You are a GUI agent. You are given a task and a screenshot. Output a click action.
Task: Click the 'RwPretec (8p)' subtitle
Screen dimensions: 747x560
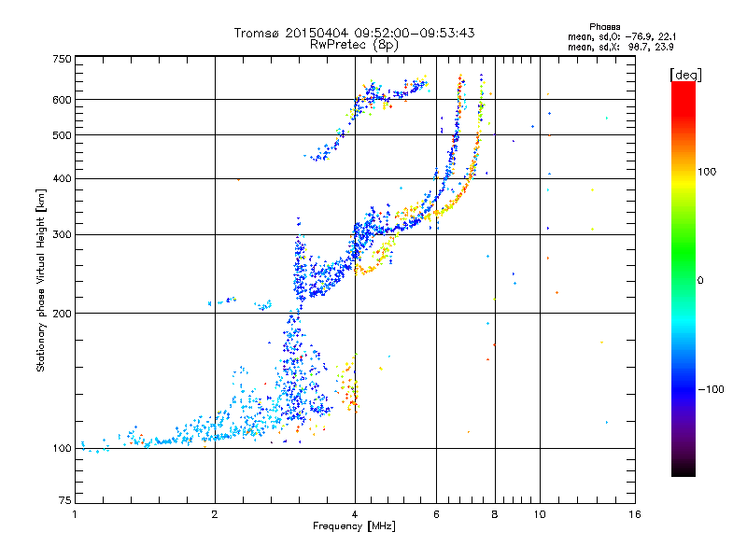(355, 45)
